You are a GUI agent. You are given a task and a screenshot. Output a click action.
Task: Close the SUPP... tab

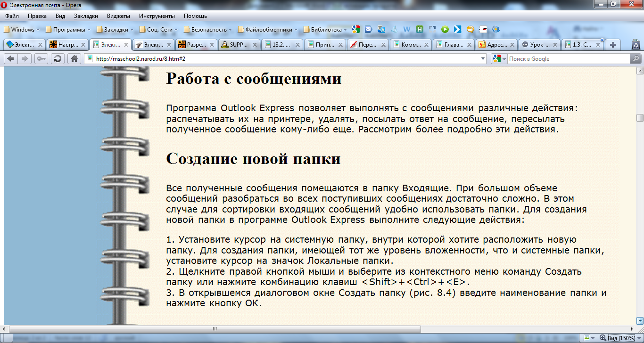(255, 45)
